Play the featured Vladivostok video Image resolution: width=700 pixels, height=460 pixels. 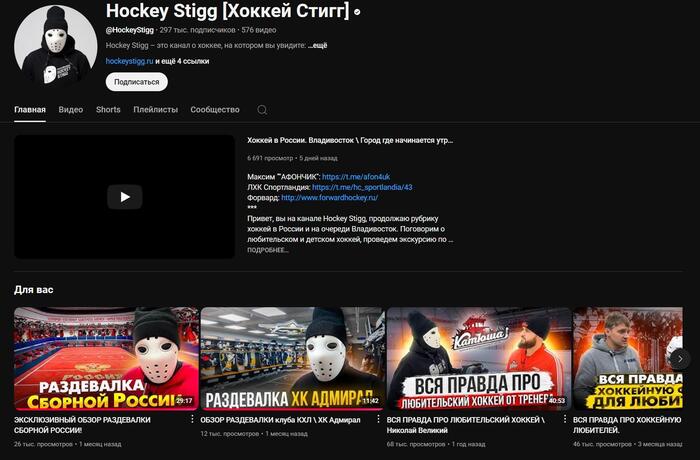[125, 197]
